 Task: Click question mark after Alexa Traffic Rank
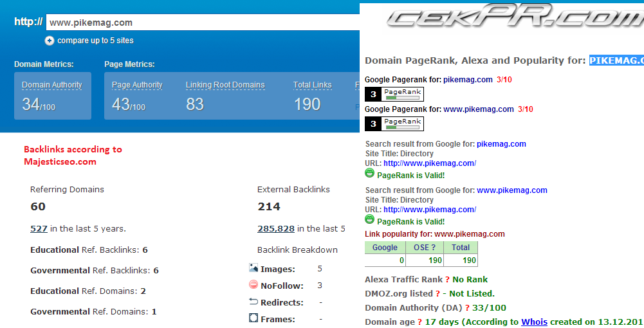coord(447,280)
